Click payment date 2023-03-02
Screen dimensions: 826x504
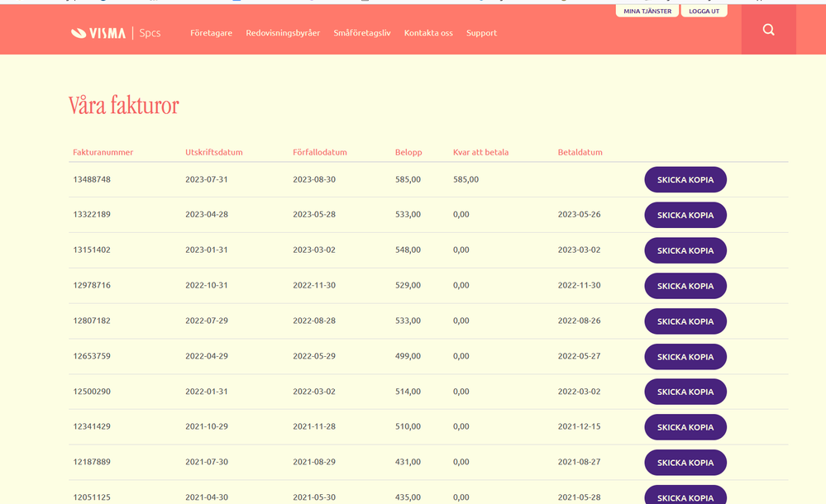point(579,250)
